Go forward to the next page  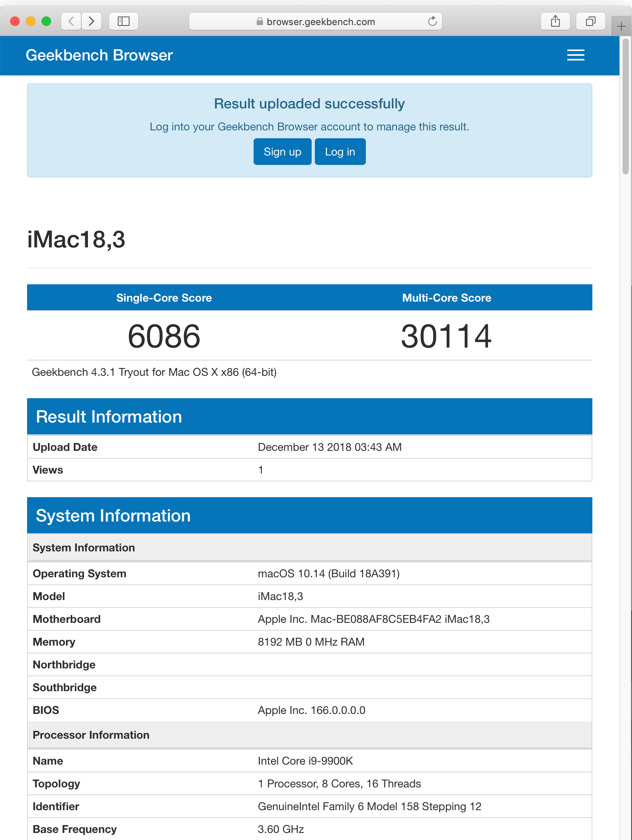coord(91,21)
